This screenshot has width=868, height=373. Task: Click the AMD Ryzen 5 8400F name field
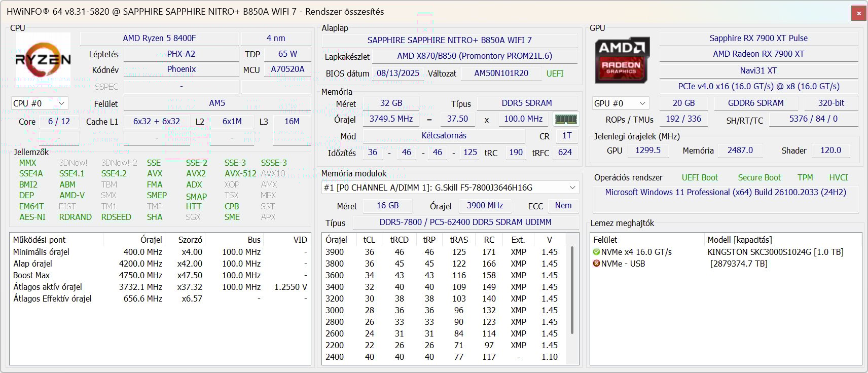click(159, 39)
